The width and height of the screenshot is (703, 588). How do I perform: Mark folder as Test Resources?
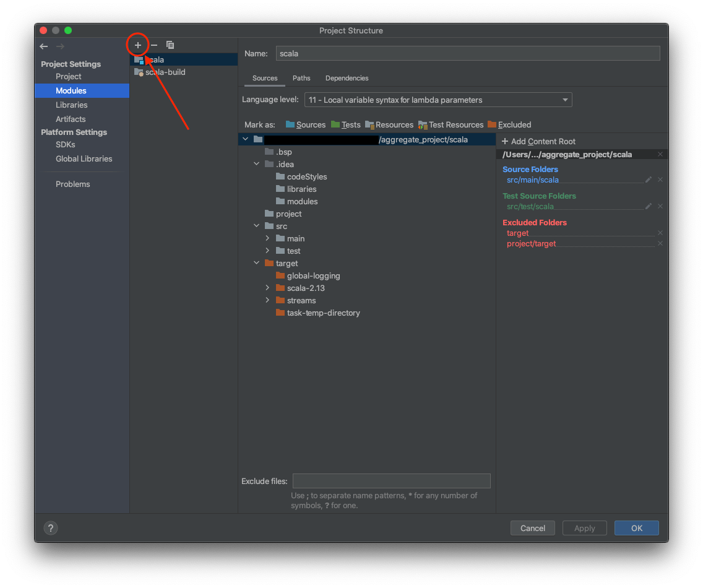[x=451, y=124]
